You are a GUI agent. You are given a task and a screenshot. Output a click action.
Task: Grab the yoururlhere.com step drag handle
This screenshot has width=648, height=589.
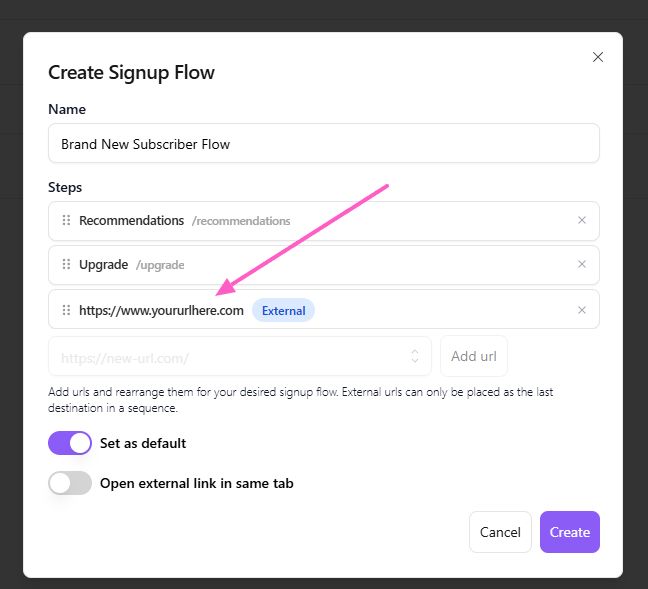(66, 310)
